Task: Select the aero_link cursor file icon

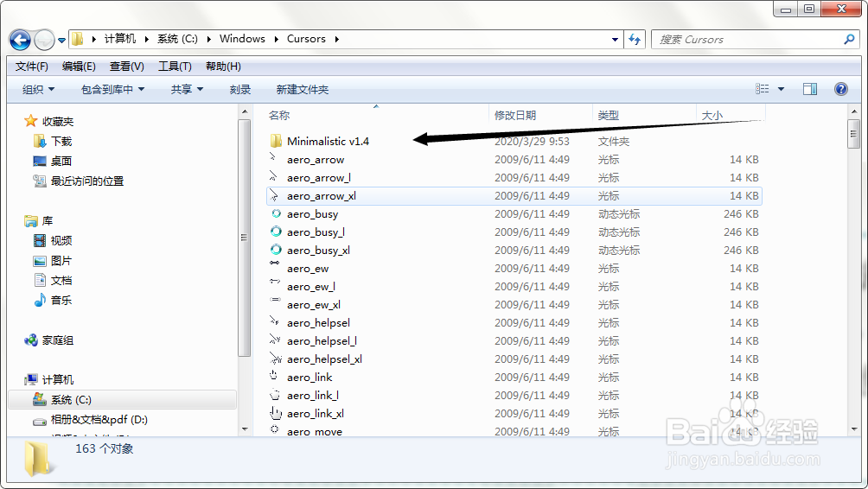Action: coord(273,375)
